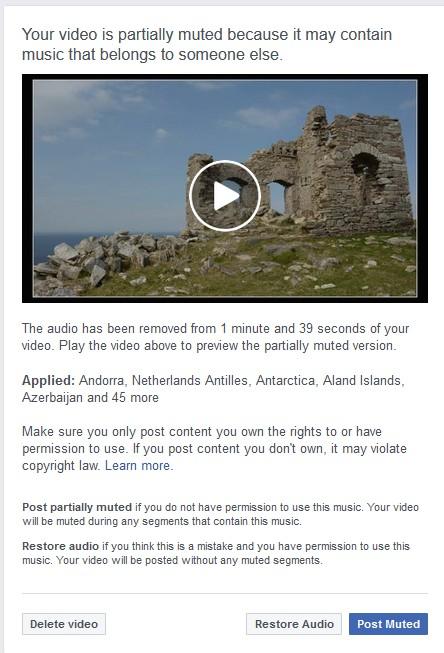Click the divider line above the buttons

225,593
